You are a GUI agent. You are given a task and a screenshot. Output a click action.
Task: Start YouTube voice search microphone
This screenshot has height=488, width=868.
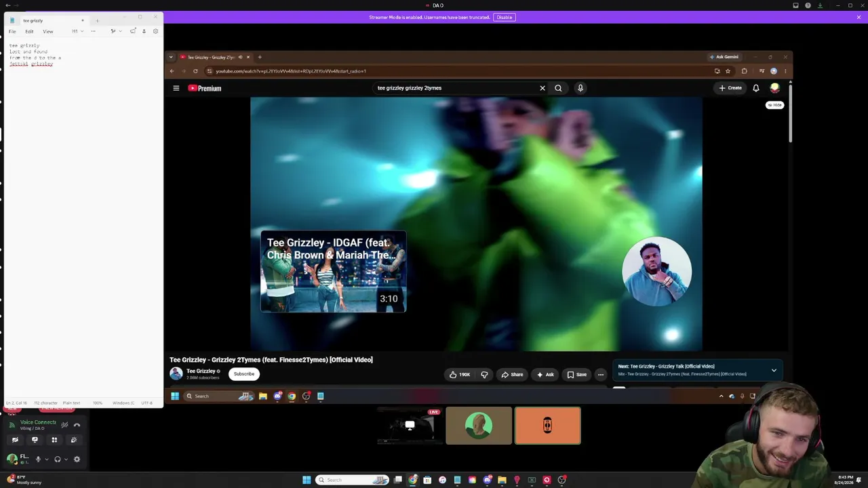point(580,88)
